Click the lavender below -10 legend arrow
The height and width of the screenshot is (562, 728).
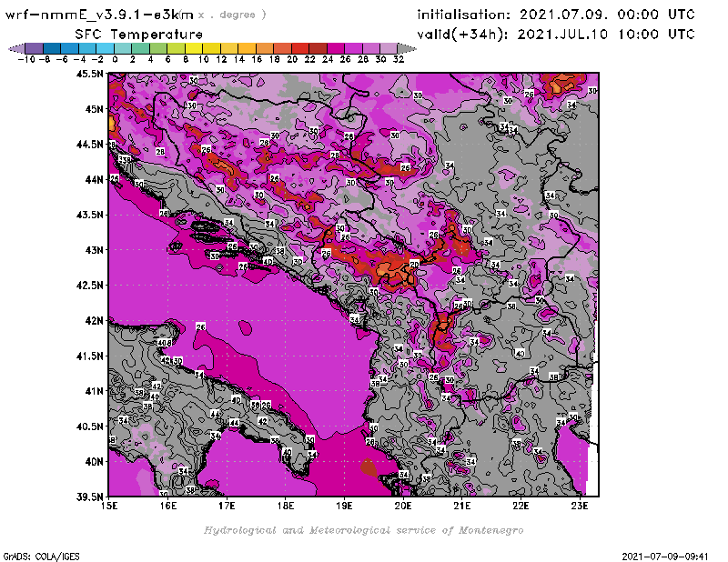pyautogui.click(x=16, y=48)
